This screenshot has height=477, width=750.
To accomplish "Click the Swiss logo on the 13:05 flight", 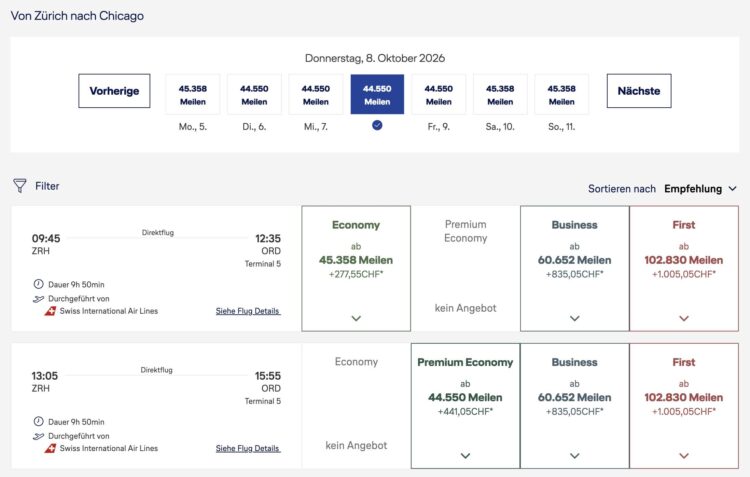I will click(50, 448).
